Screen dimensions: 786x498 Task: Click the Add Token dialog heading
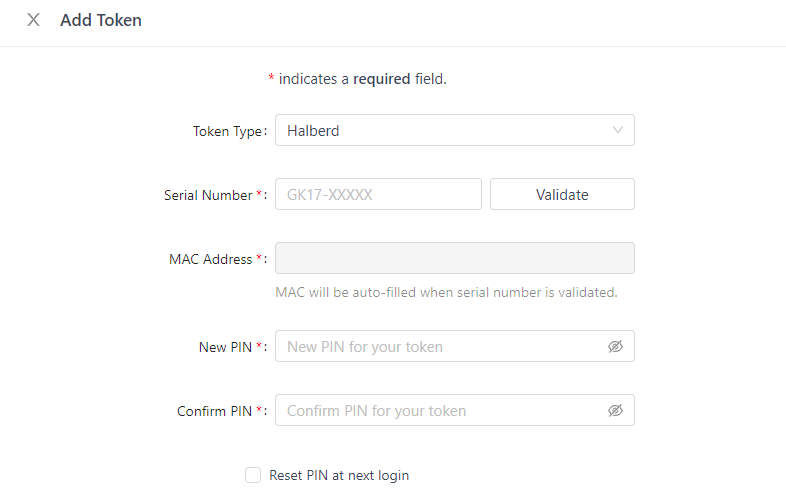click(x=101, y=20)
